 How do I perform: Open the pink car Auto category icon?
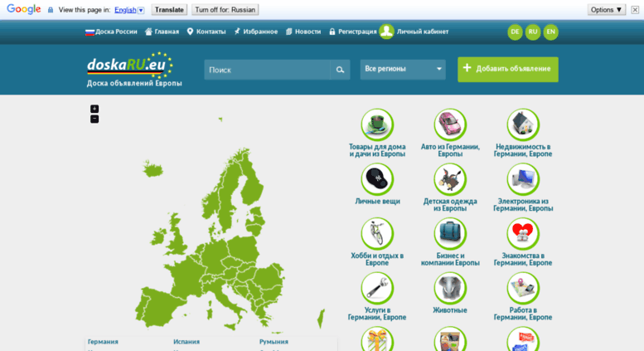450,124
